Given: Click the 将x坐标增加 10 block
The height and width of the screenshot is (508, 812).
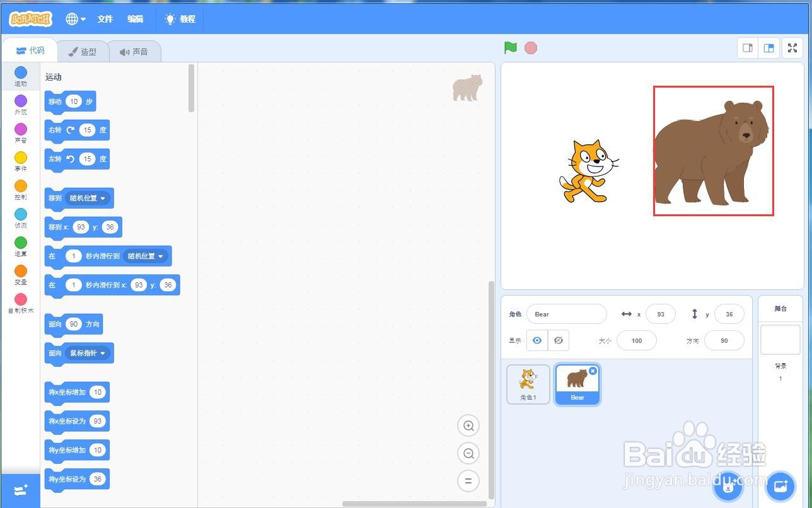Looking at the screenshot, I should pos(77,392).
